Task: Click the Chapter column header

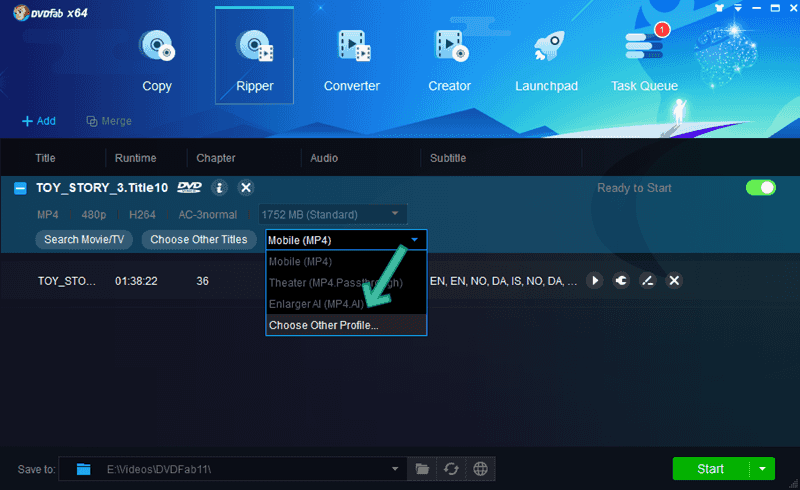Action: (216, 158)
